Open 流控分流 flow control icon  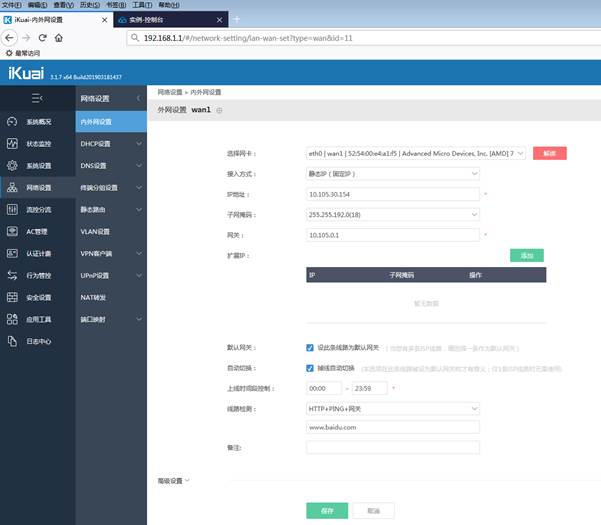coord(13,209)
